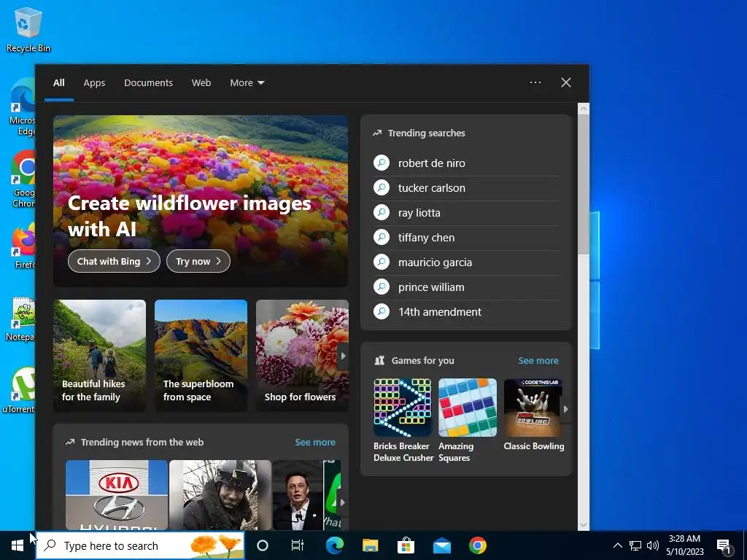The height and width of the screenshot is (560, 747).
Task: Show hidden system tray icons
Action: click(617, 545)
